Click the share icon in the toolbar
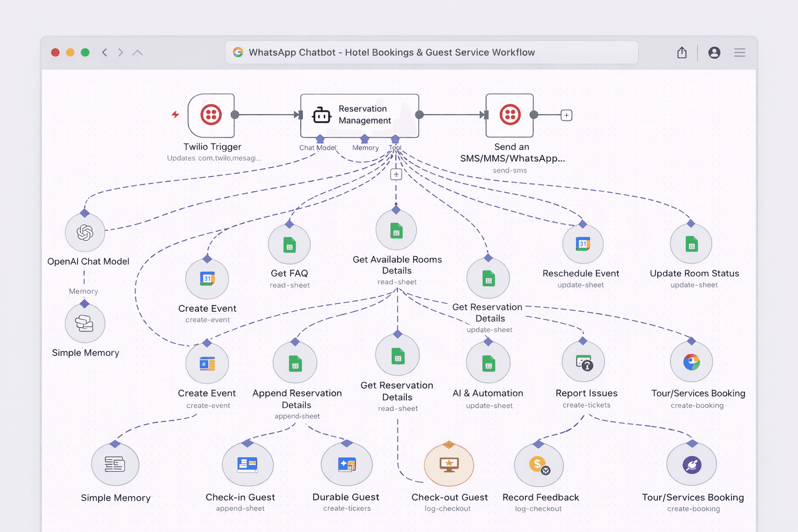Image resolution: width=798 pixels, height=532 pixels. tap(682, 52)
